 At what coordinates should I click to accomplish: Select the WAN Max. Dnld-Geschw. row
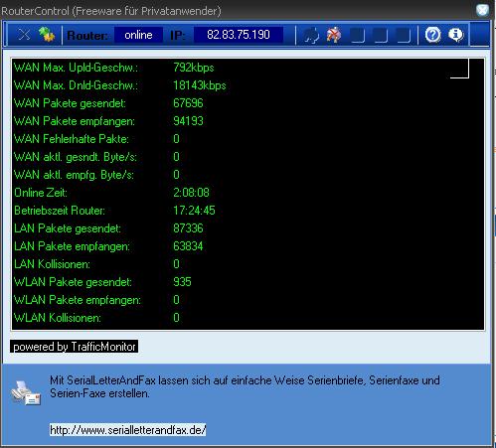(x=120, y=85)
